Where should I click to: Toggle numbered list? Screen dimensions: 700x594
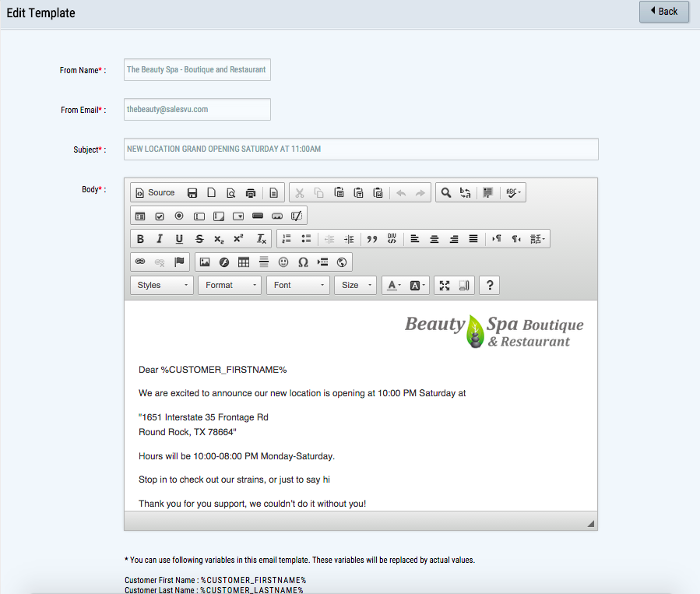(x=287, y=239)
